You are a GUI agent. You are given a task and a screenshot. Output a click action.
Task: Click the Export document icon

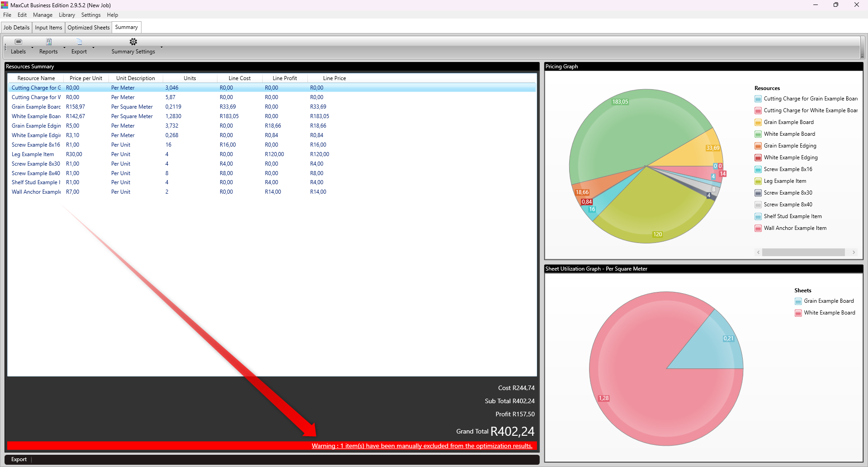click(x=79, y=42)
